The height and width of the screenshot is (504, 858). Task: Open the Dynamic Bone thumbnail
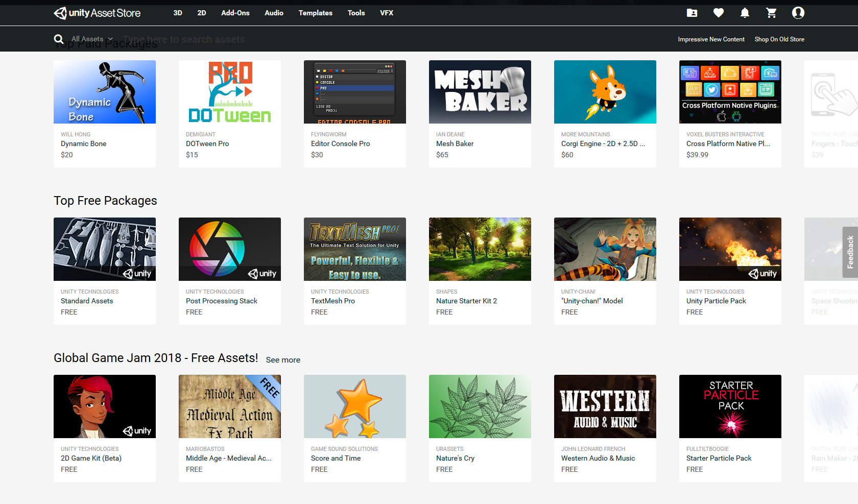[x=105, y=92]
